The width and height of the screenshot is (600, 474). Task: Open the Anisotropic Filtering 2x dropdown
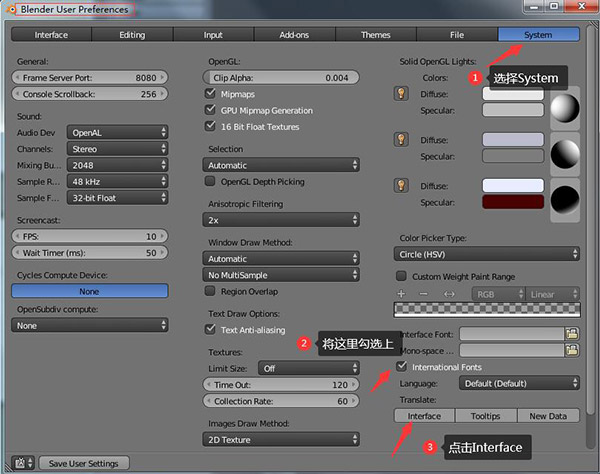click(280, 219)
